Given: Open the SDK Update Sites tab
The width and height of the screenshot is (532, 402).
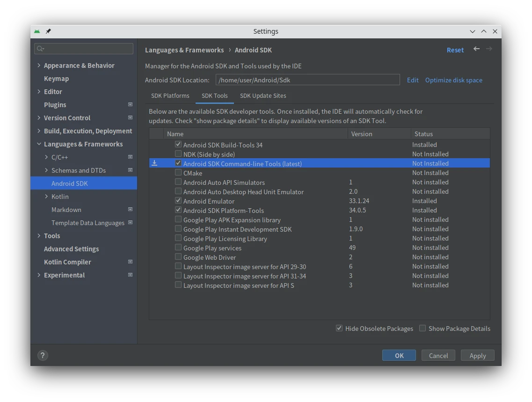Looking at the screenshot, I should click(x=263, y=95).
